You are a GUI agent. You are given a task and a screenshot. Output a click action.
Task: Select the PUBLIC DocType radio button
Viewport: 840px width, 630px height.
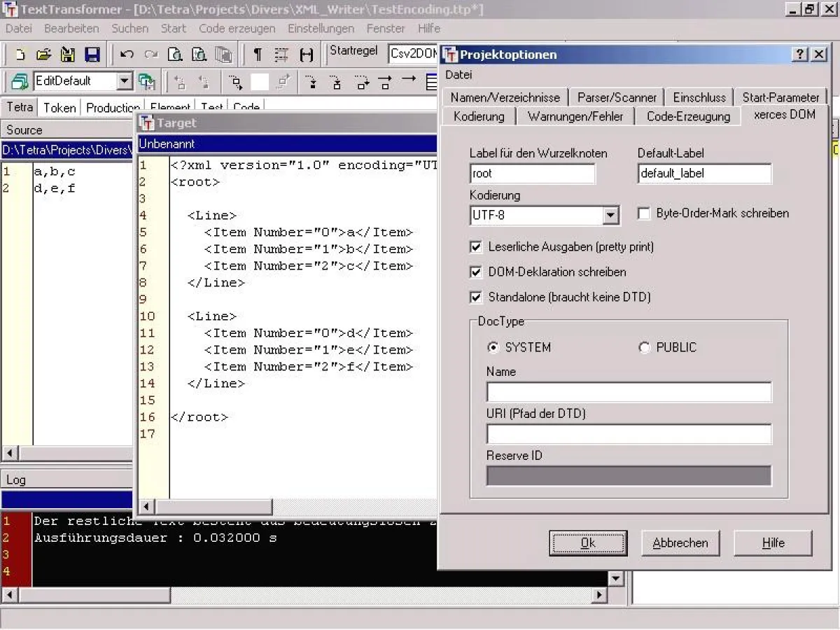pos(644,347)
